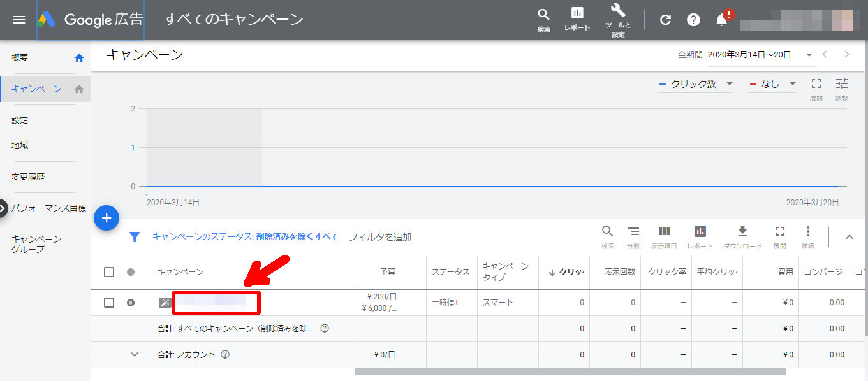Select 設定 in the left sidebar

click(20, 120)
